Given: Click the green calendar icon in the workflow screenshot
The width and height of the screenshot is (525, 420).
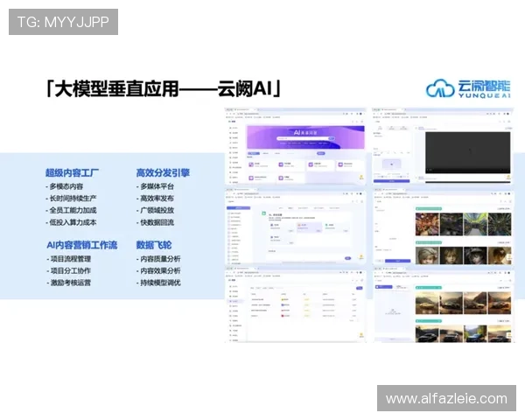Looking at the screenshot, I should (x=264, y=213).
